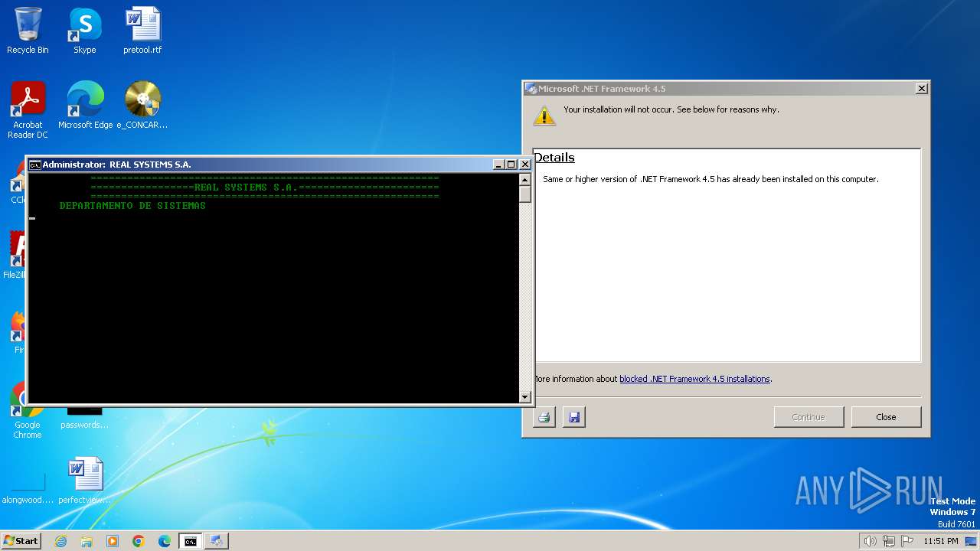Screen dimensions: 980x551
Task: Click the warning triangle icon in .NET dialog
Action: (x=544, y=115)
